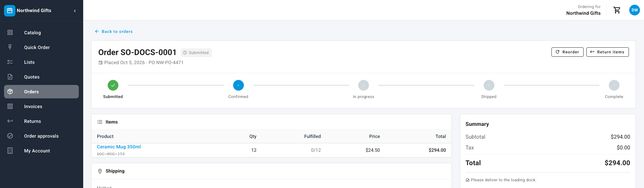This screenshot has width=644, height=188.
Task: Open the shopping cart icon
Action: click(617, 10)
